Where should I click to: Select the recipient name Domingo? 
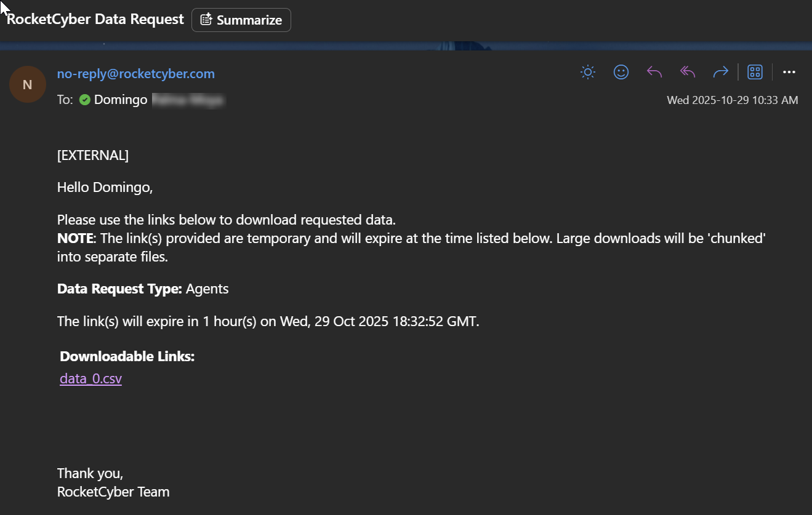[121, 100]
